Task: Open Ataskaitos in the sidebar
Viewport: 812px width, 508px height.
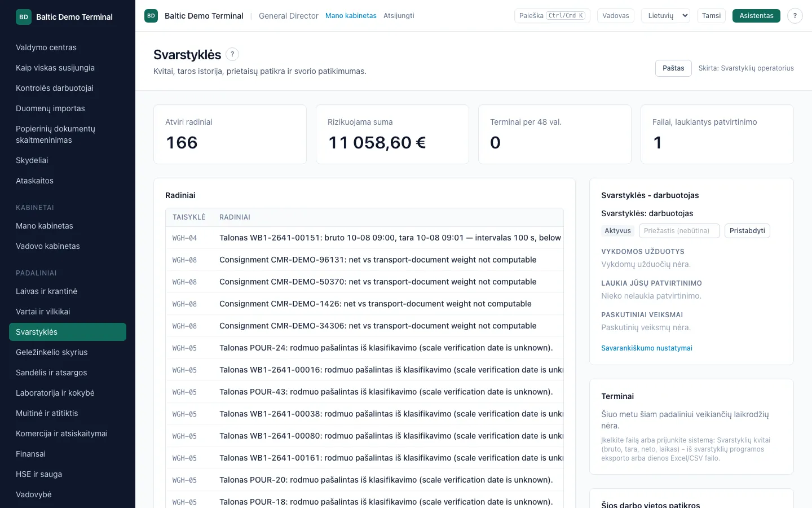Action: click(x=68, y=181)
